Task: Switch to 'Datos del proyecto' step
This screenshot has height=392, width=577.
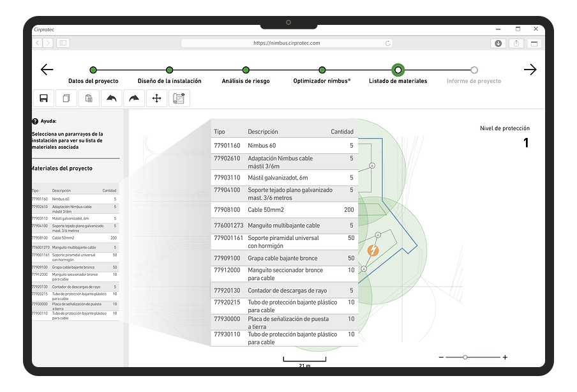Action: (93, 70)
